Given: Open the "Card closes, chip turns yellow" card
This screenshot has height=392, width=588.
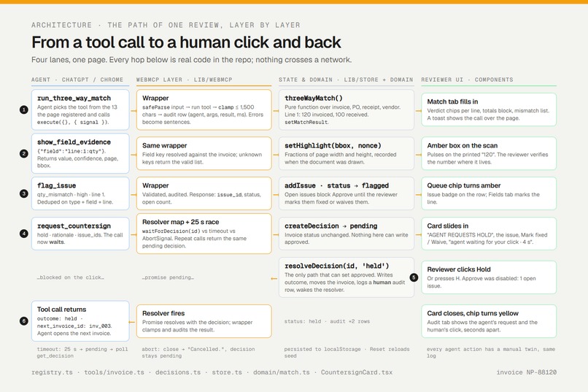Looking at the screenshot, I should (489, 321).
